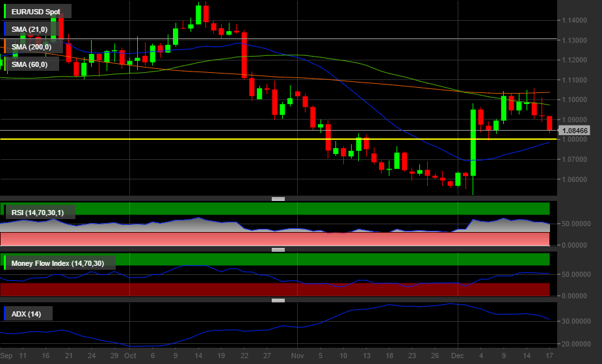Select the yellow horizontal support line
Image resolution: width=602 pixels, height=364 pixels.
[x=195, y=139]
